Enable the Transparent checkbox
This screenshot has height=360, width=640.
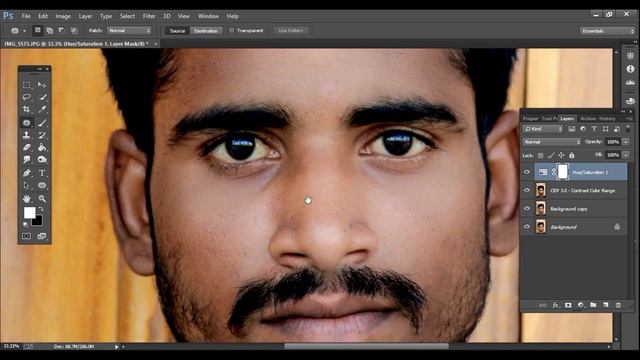tap(231, 31)
